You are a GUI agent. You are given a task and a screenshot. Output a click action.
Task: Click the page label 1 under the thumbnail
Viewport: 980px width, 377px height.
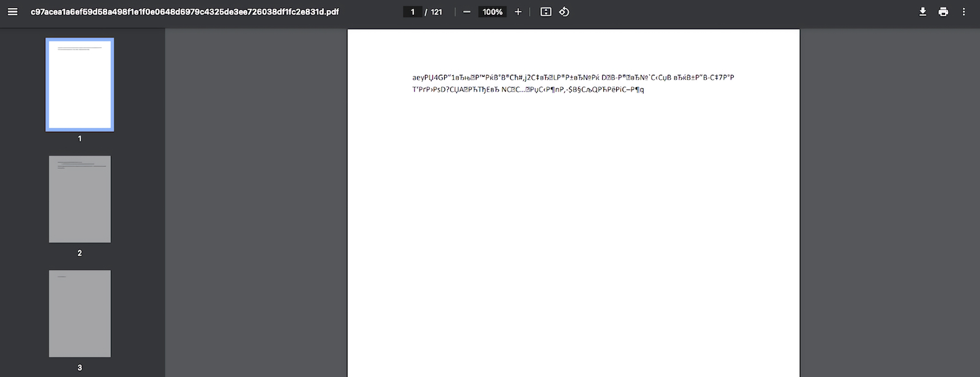80,139
